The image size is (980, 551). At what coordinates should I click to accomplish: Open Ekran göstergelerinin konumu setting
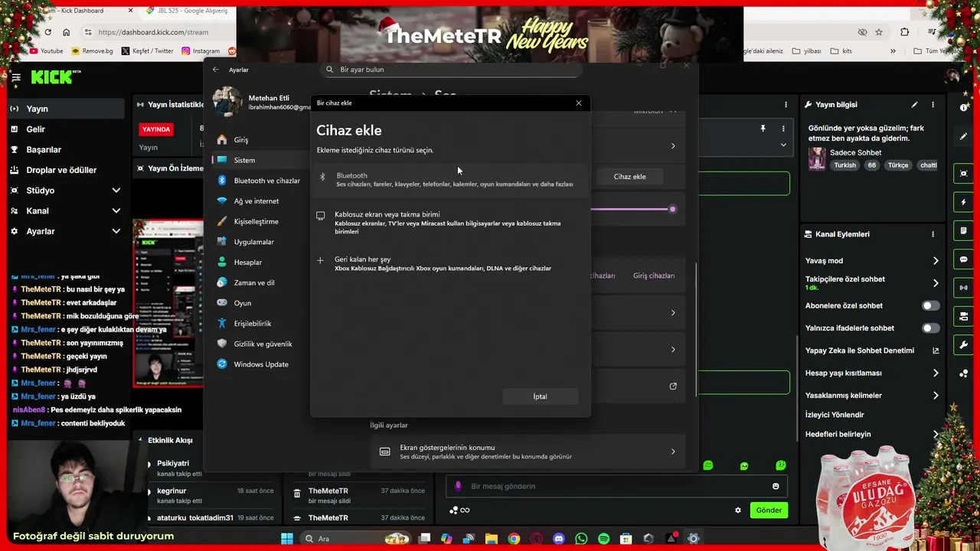tap(528, 452)
